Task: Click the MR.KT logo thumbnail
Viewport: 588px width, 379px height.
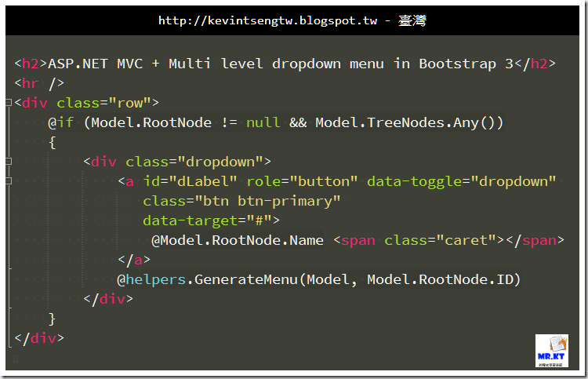Action: pos(552,351)
